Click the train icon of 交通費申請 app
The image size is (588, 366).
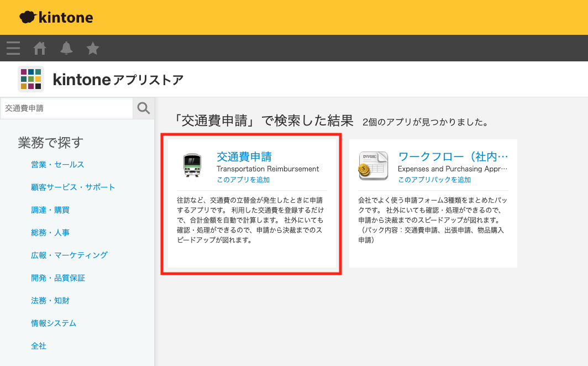tap(192, 165)
